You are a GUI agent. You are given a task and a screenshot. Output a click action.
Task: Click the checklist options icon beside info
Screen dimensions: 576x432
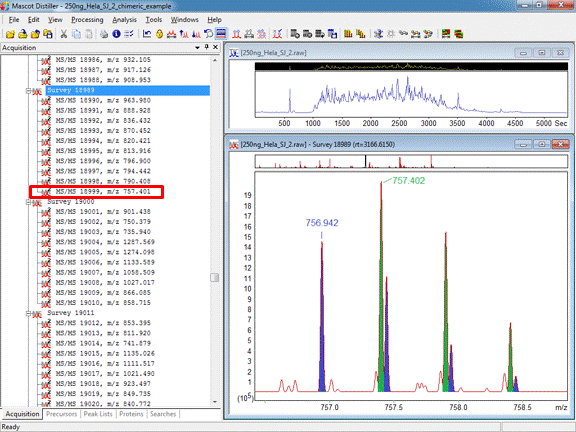pyautogui.click(x=129, y=34)
